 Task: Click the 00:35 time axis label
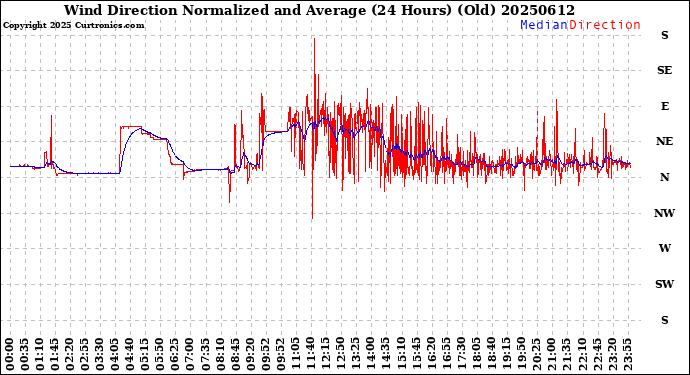[x=25, y=354]
